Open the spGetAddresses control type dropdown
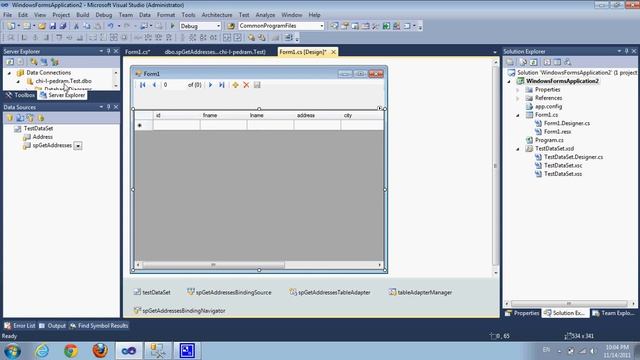This screenshot has width=640, height=360. (78, 146)
